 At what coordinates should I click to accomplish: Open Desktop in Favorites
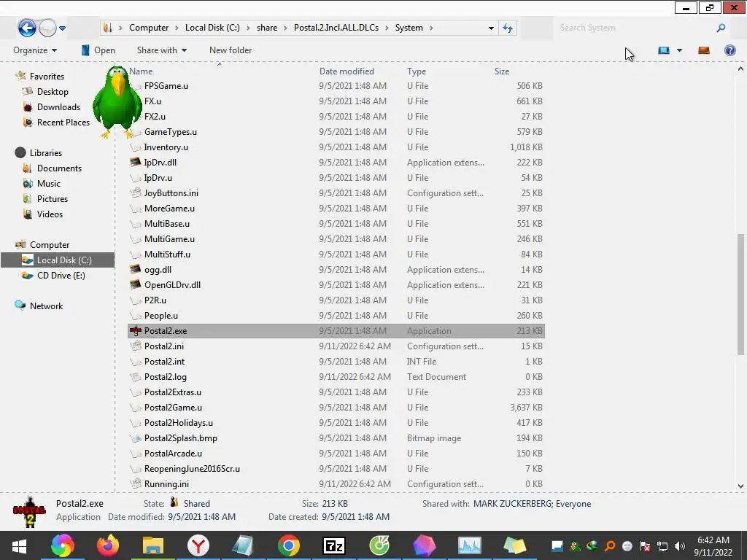(53, 91)
